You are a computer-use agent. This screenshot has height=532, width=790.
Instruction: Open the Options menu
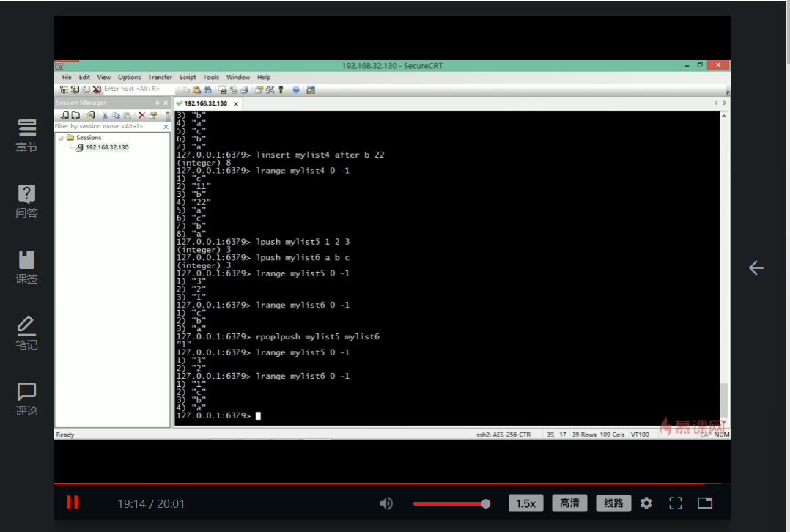[x=130, y=77]
